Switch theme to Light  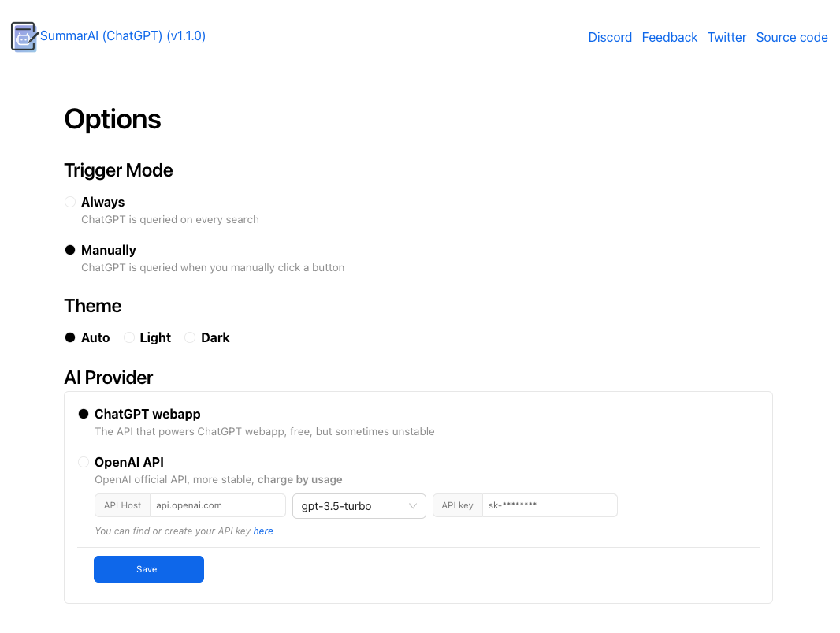(x=129, y=337)
